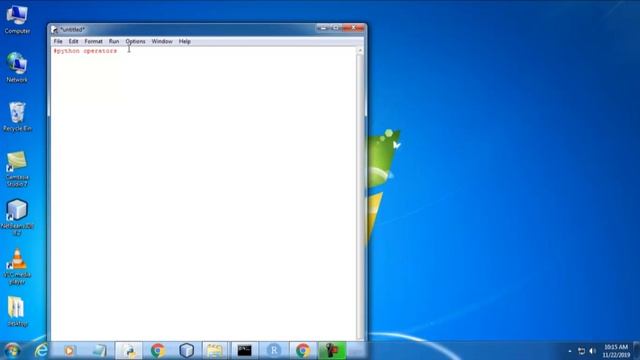This screenshot has height=360, width=640.
Task: Maximize the untitled IDLE window
Action: pos(336,28)
